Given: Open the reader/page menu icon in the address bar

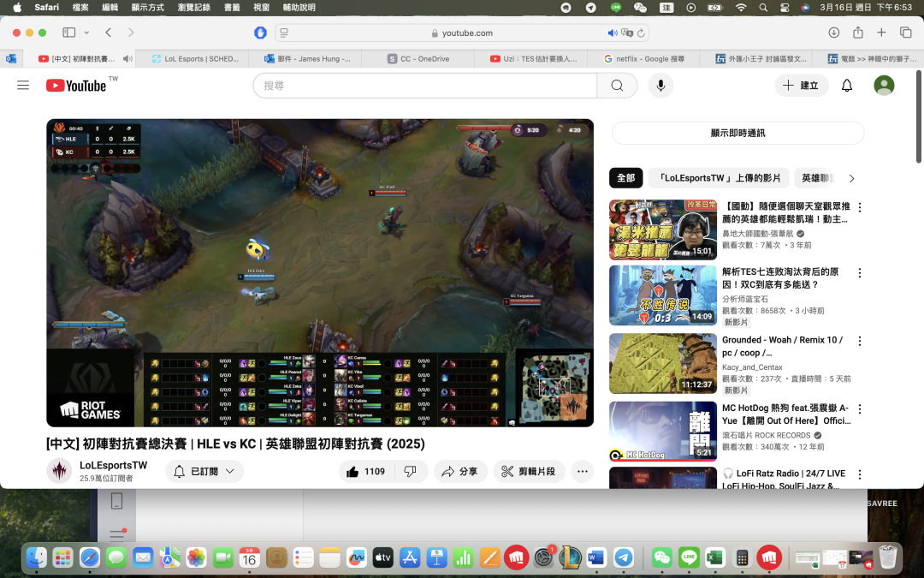Looking at the screenshot, I should point(284,33).
